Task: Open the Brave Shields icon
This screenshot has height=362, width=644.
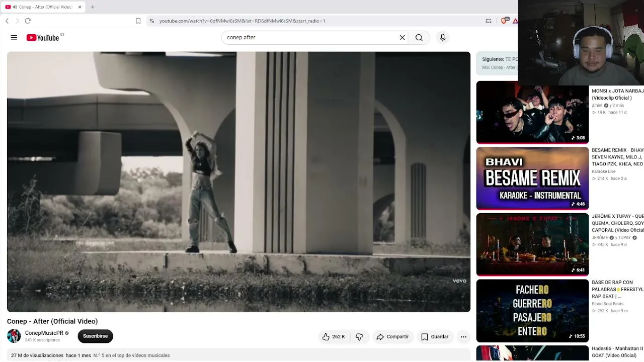Action: [504, 21]
